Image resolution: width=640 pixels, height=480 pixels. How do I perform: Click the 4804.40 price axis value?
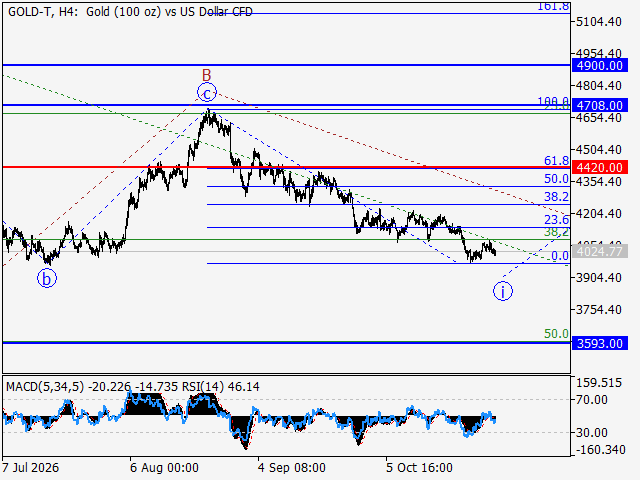599,86
